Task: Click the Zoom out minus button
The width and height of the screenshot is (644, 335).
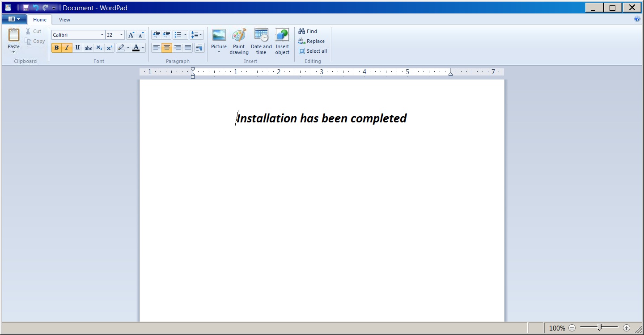Action: click(572, 328)
